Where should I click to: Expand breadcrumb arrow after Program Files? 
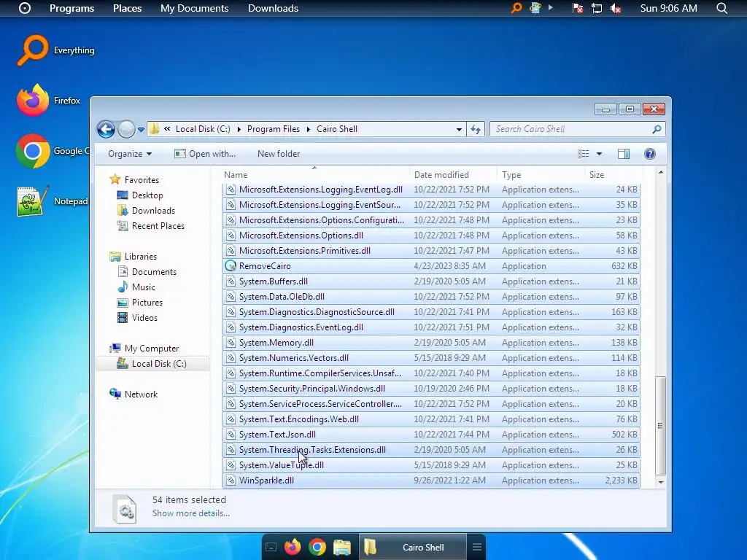click(309, 129)
